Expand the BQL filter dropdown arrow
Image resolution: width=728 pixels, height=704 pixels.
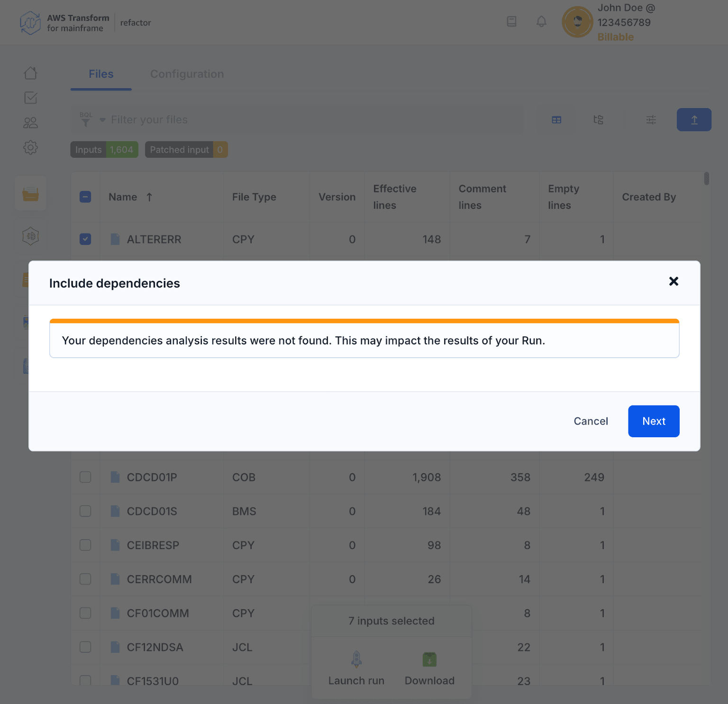coord(102,120)
